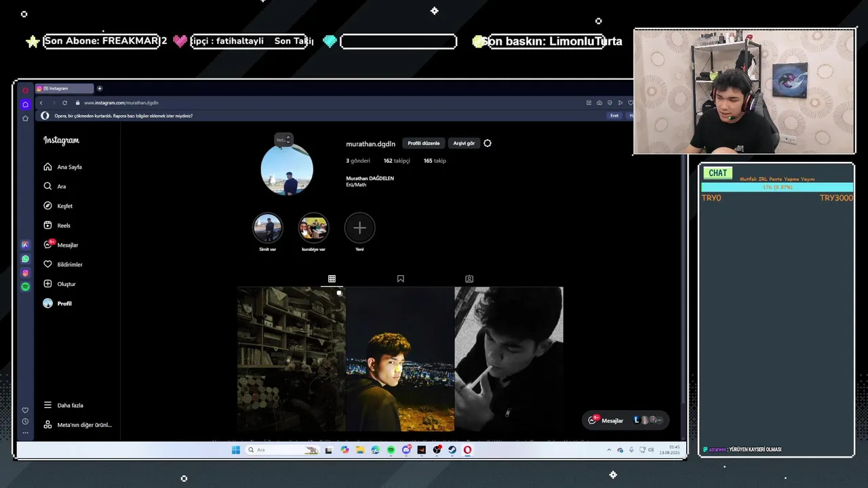This screenshot has height=488, width=868.
Task: Open the black-and-white portrait post
Action: [x=509, y=359]
